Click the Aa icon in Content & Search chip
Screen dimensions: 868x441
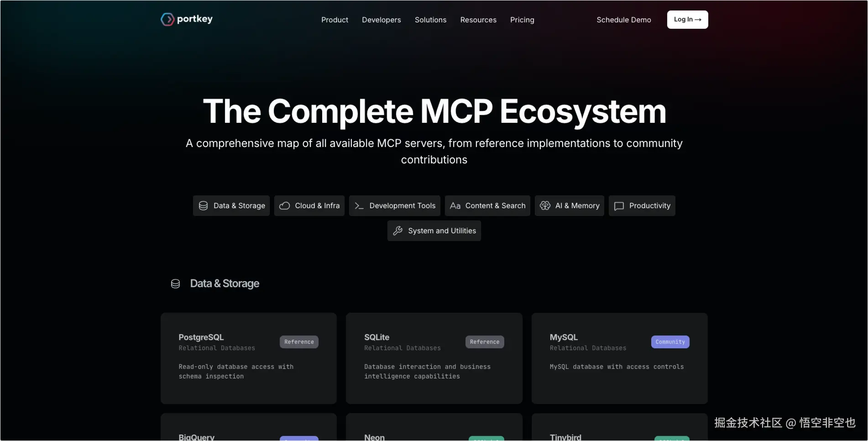(x=455, y=206)
